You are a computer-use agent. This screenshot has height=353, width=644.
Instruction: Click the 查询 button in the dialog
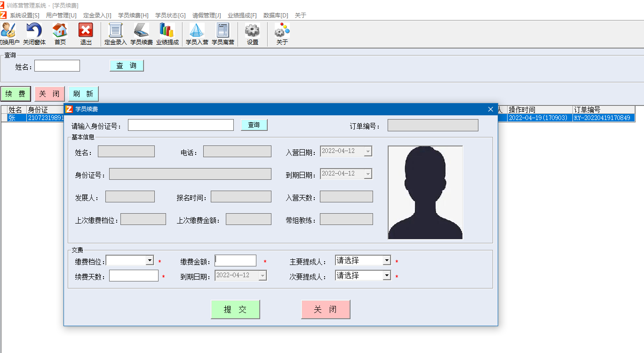254,125
